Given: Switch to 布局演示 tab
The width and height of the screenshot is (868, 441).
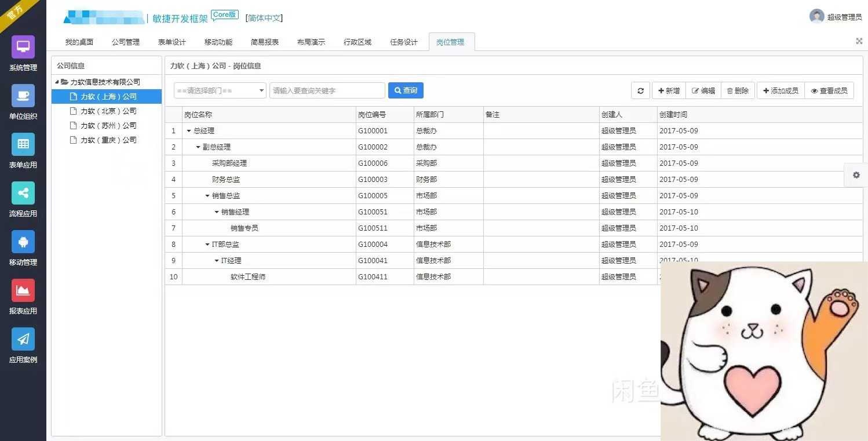Looking at the screenshot, I should click(x=311, y=42).
